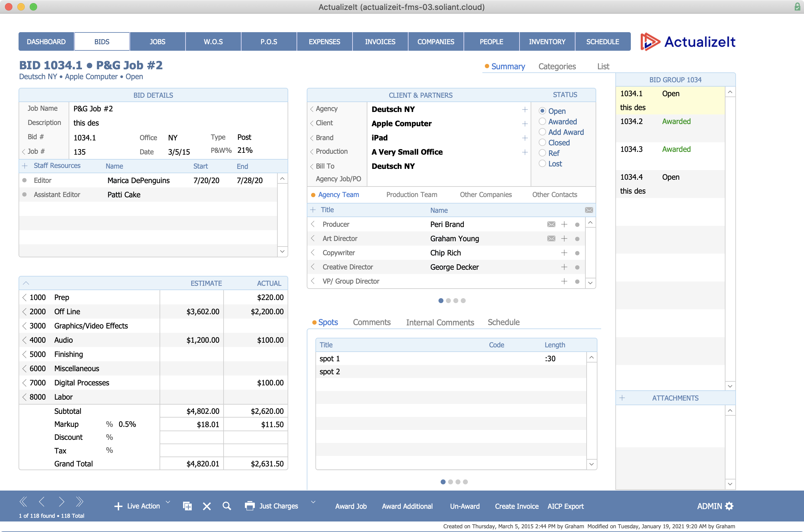The image size is (804, 532).
Task: Click plus icon on George Decker row
Action: (564, 267)
